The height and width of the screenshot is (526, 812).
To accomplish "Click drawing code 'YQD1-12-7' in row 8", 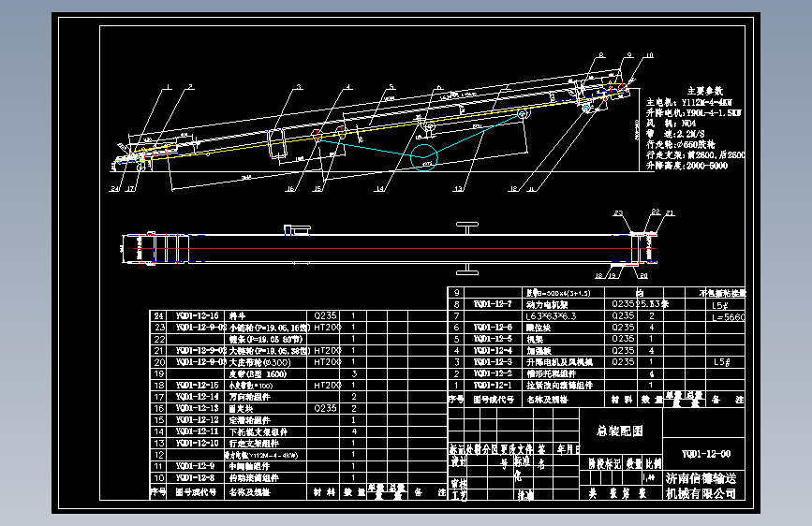I will [492, 304].
